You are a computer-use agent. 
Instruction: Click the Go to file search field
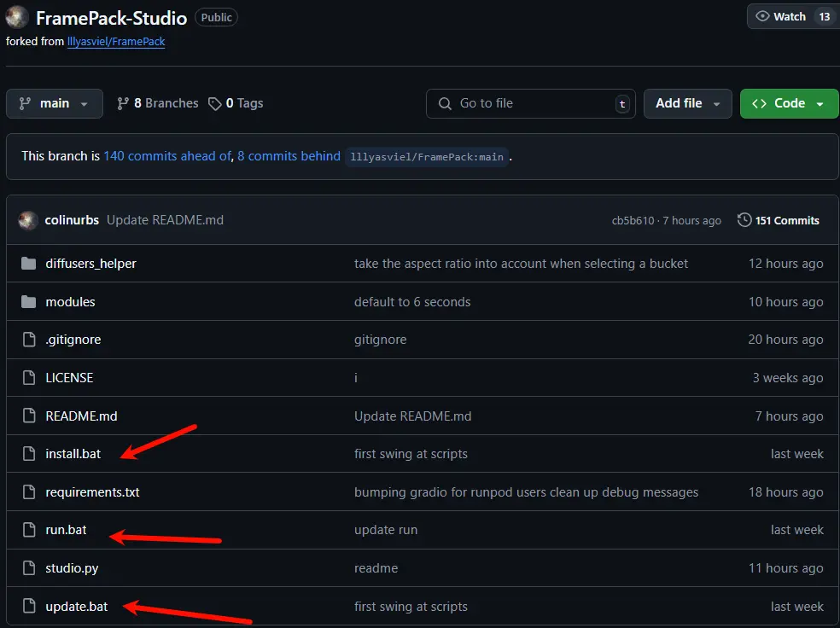tap(530, 102)
